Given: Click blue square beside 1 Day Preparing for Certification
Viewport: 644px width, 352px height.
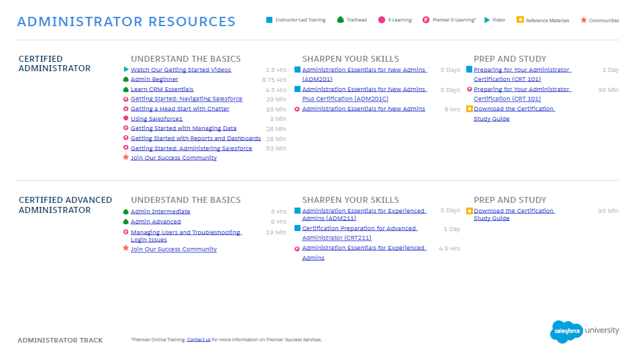Looking at the screenshot, I should 469,69.
